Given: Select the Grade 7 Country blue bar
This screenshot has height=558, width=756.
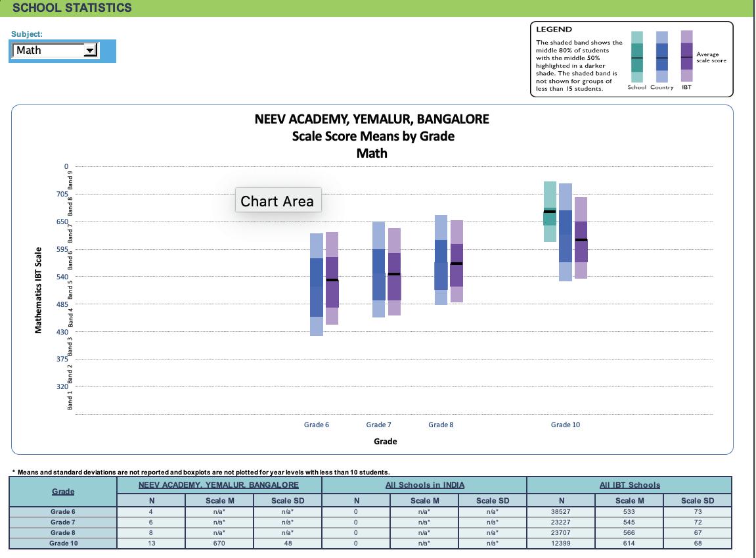Looking at the screenshot, I should [378, 269].
